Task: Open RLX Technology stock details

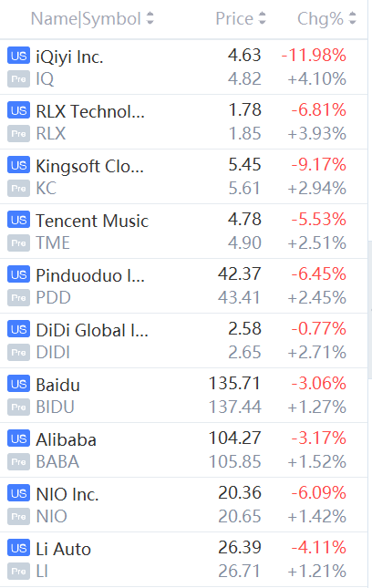Action: click(184, 122)
